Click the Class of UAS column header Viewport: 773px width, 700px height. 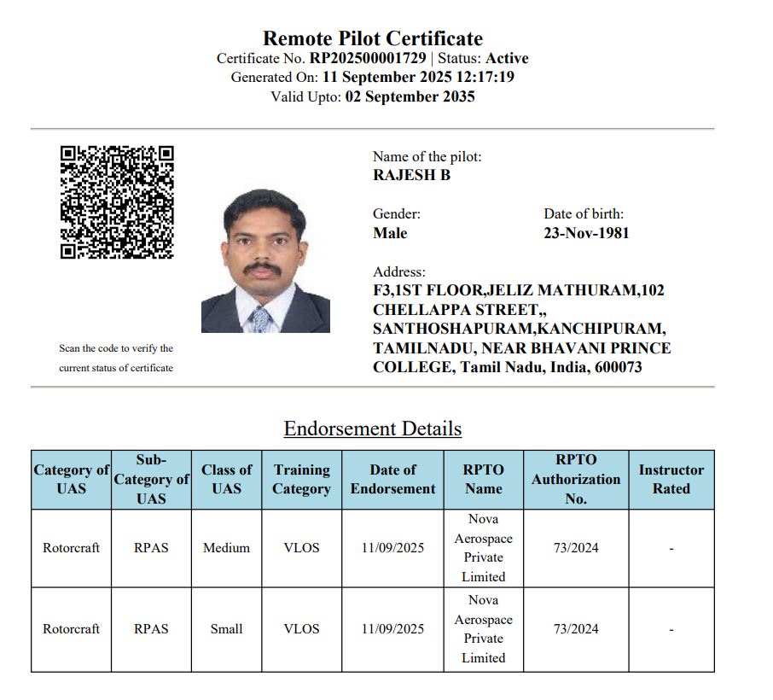226,479
